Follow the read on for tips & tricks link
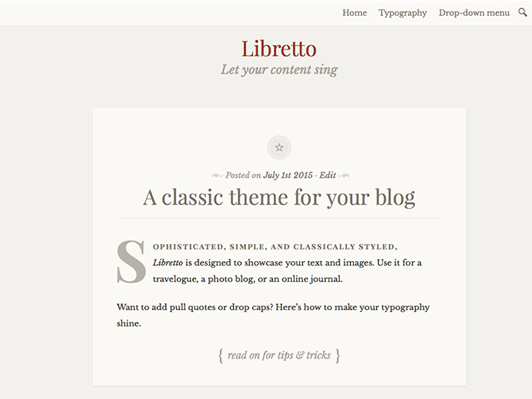This screenshot has height=399, width=532. (x=279, y=355)
